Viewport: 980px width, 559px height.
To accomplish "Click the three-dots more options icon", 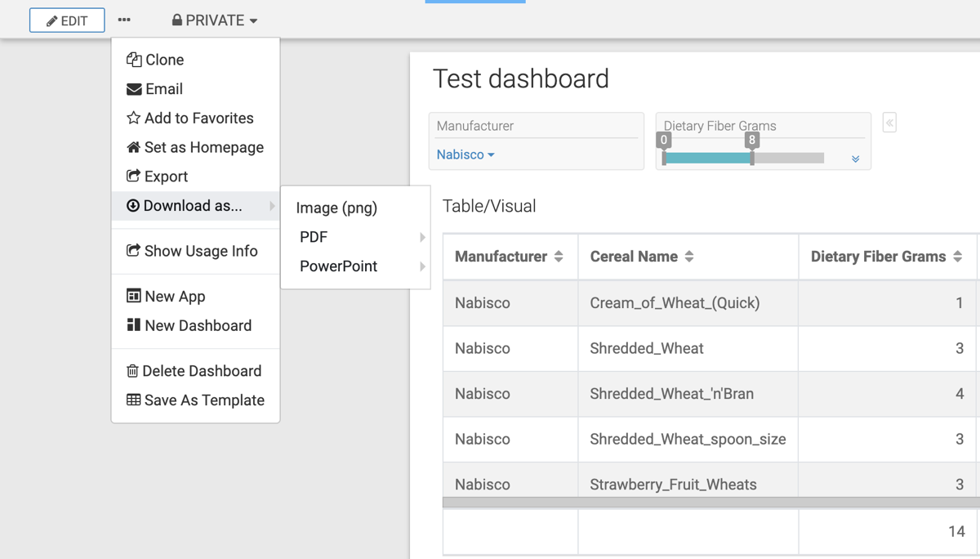I will coord(124,20).
